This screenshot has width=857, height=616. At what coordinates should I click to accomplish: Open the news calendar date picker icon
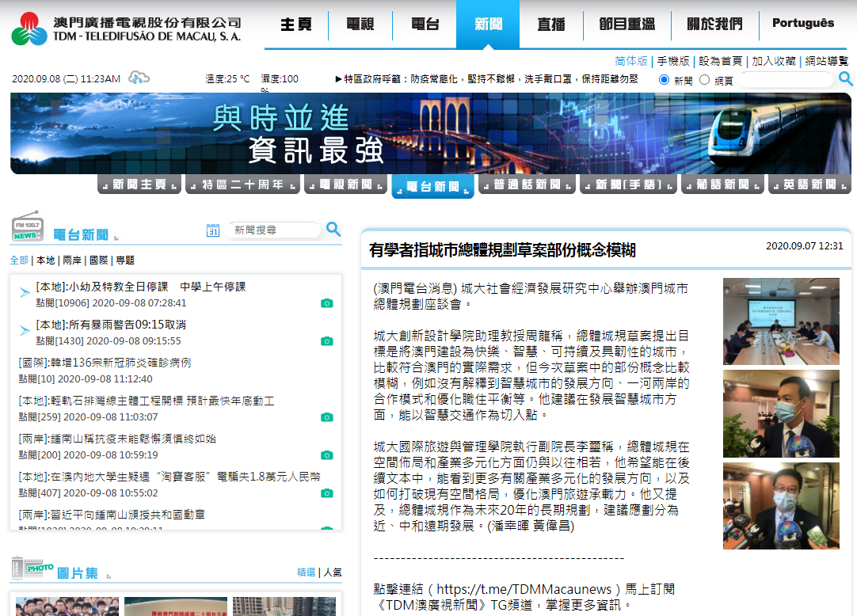tap(212, 230)
